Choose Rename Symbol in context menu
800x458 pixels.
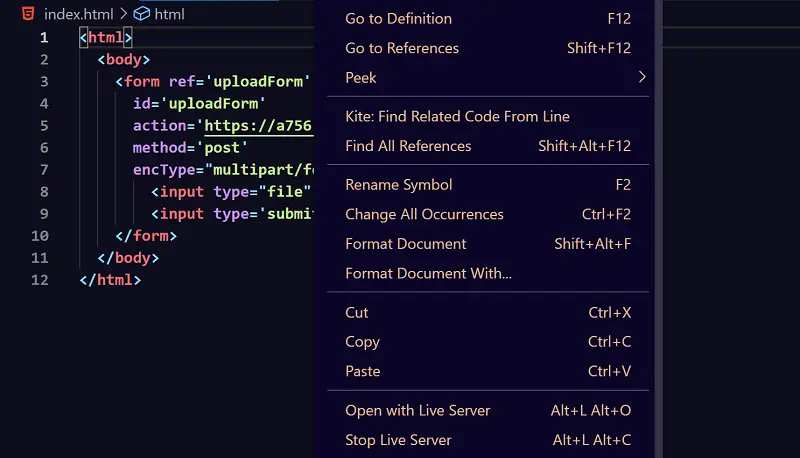[398, 185]
